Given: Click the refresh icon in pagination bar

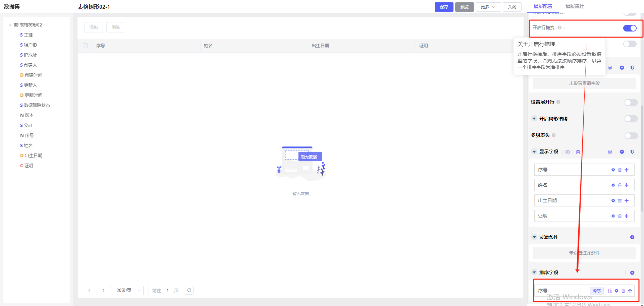Looking at the screenshot, I should tap(189, 290).
